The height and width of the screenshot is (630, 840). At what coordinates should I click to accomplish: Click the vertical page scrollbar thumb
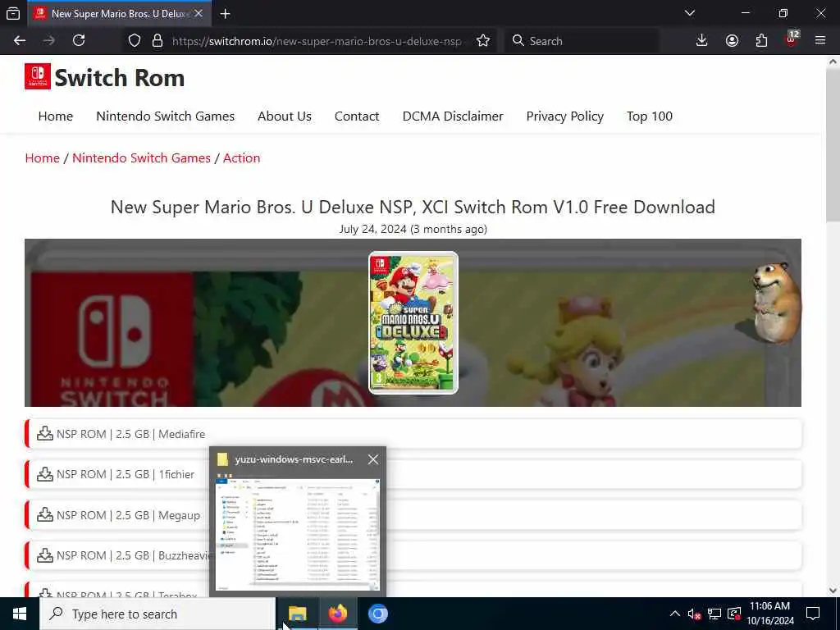pyautogui.click(x=833, y=144)
